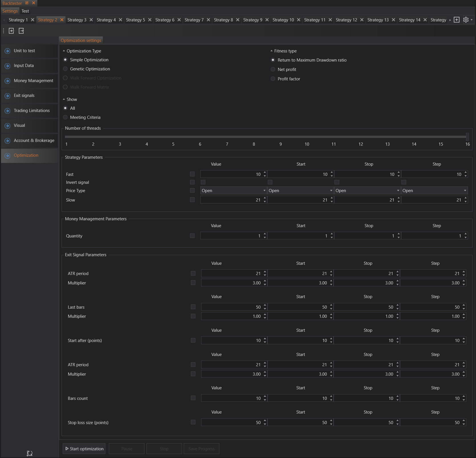Viewport: 476px width, 458px height.
Task: Click the Account & Brokerage sidebar icon
Action: 8,141
